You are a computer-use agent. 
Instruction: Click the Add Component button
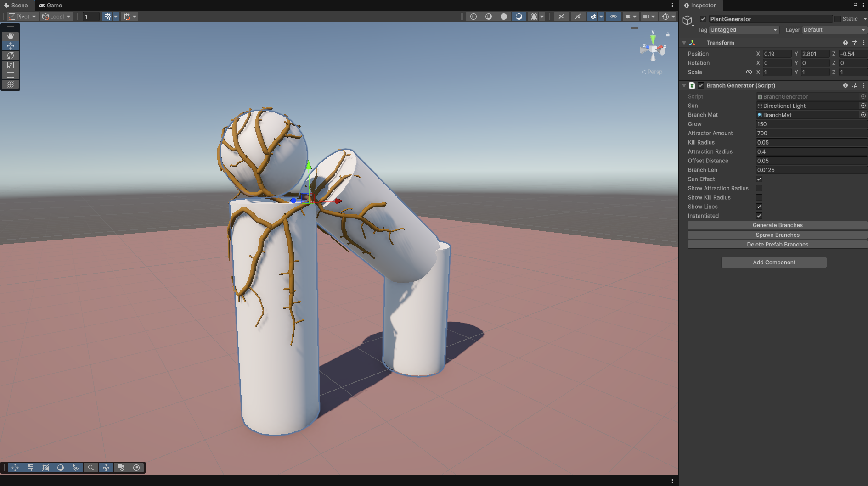click(774, 263)
